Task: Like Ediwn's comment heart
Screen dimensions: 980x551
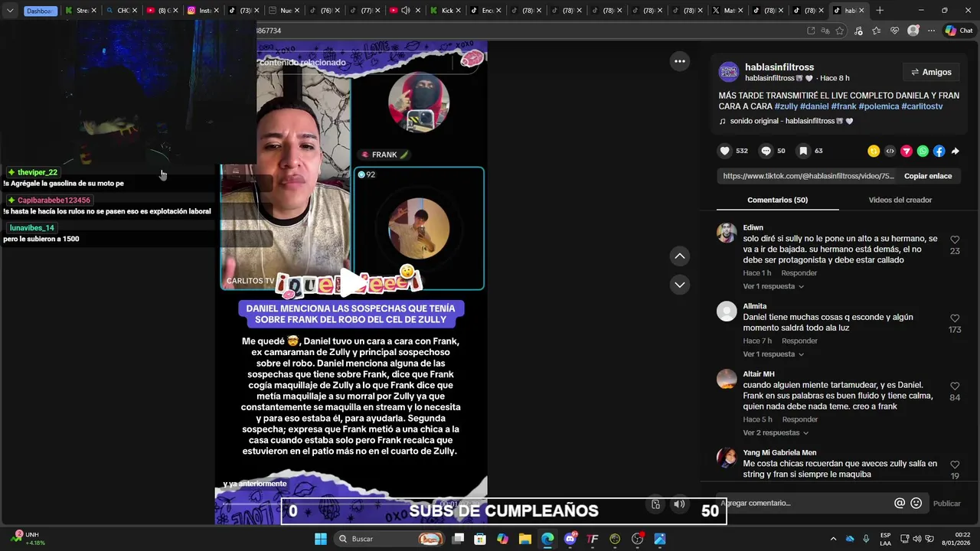Action: point(955,240)
